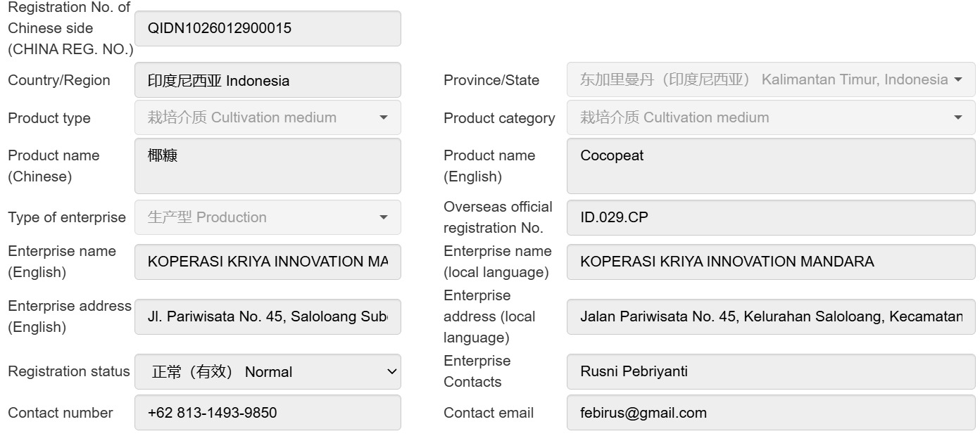Click the local language enterprise address field

771,316
